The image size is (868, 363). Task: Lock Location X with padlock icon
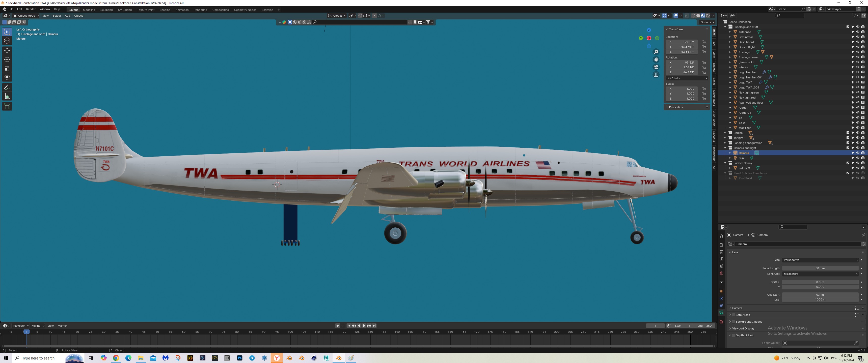704,42
